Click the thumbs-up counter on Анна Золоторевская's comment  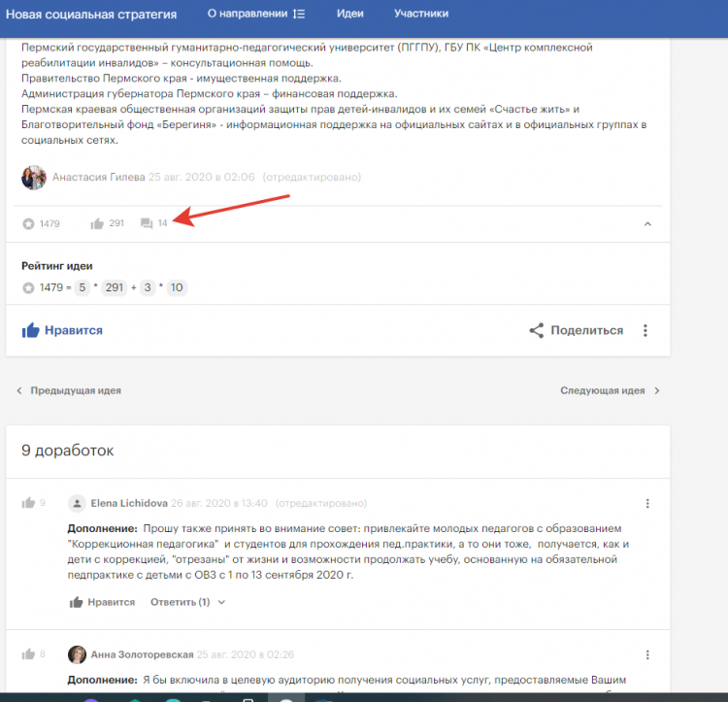coord(29,654)
